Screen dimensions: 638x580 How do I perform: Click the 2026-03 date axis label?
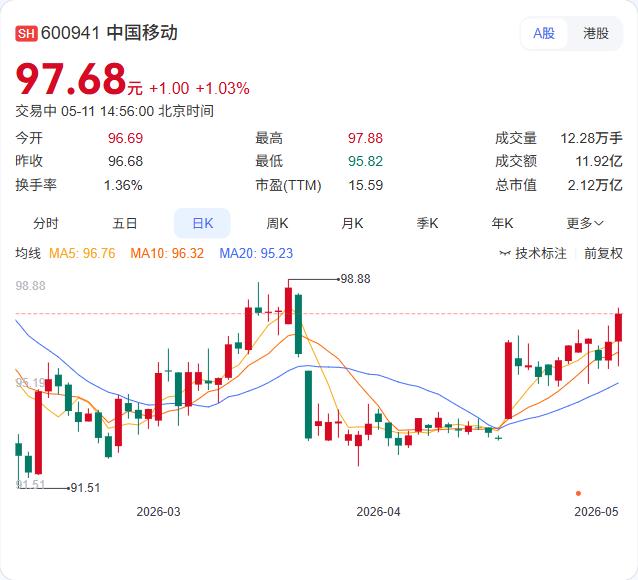click(158, 512)
